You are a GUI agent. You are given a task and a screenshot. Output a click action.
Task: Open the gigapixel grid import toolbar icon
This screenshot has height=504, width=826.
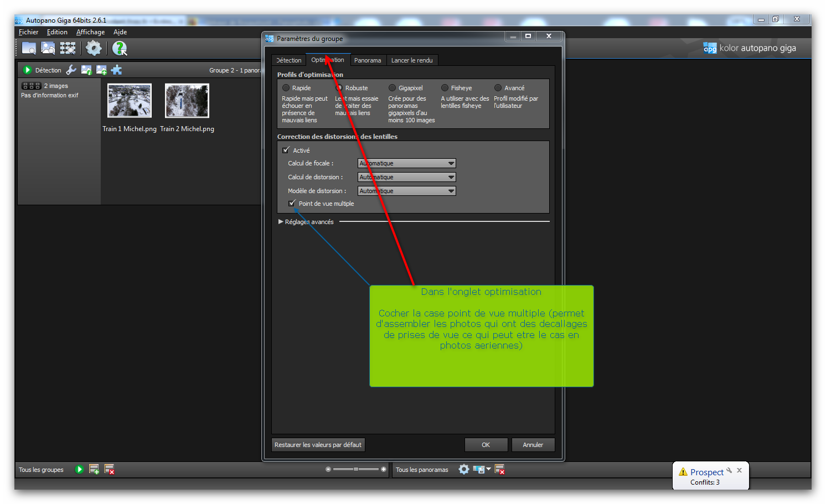68,48
